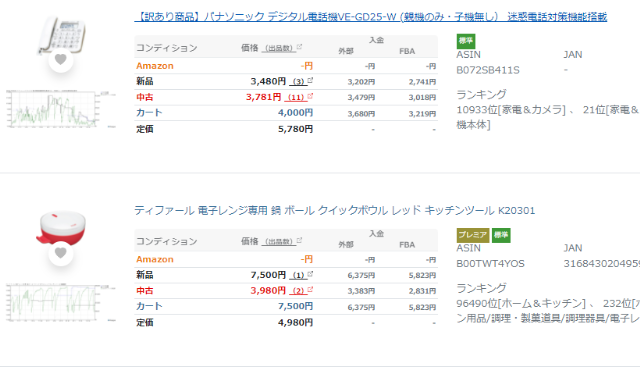Open external link icon beside new listings (3)
Image resolution: width=640 pixels, height=381 pixels.
click(310, 80)
